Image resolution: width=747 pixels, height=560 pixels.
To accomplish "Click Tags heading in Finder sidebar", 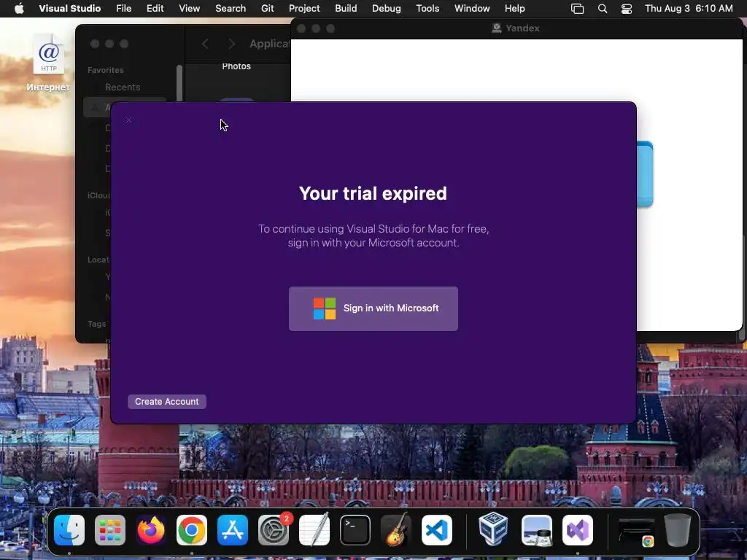I will pyautogui.click(x=97, y=324).
